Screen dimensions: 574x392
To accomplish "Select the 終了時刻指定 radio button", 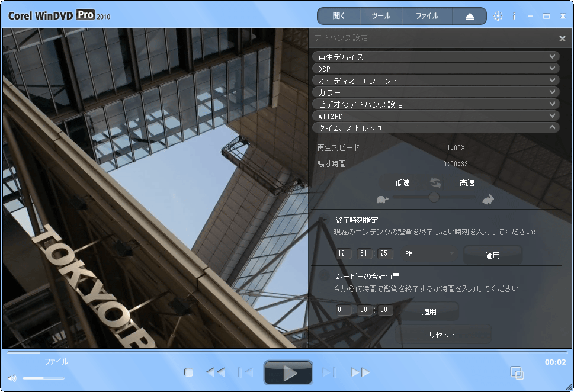I will 324,220.
